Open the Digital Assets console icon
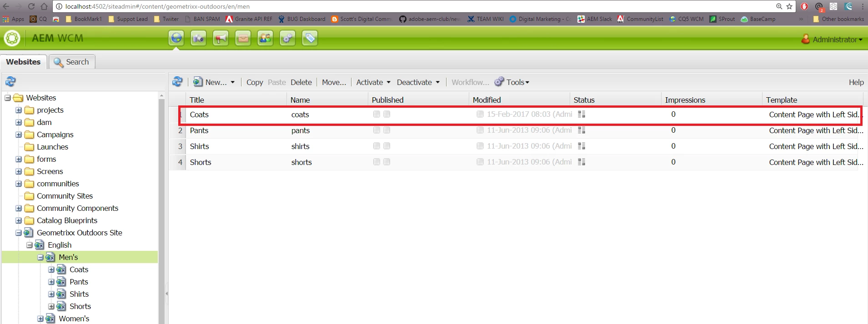Image resolution: width=868 pixels, height=324 pixels. 198,38
